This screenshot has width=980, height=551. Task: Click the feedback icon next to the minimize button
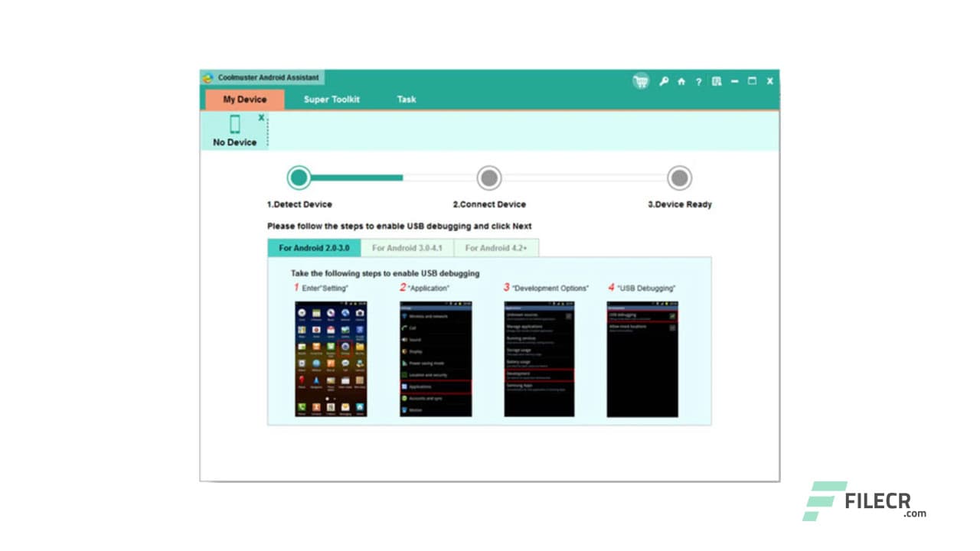coord(716,81)
